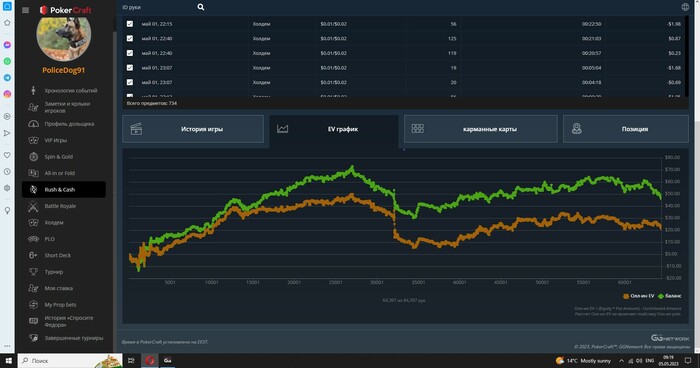700x368 pixels.
Task: Open the PokerCraft hamburger menu
Action: pos(25,10)
